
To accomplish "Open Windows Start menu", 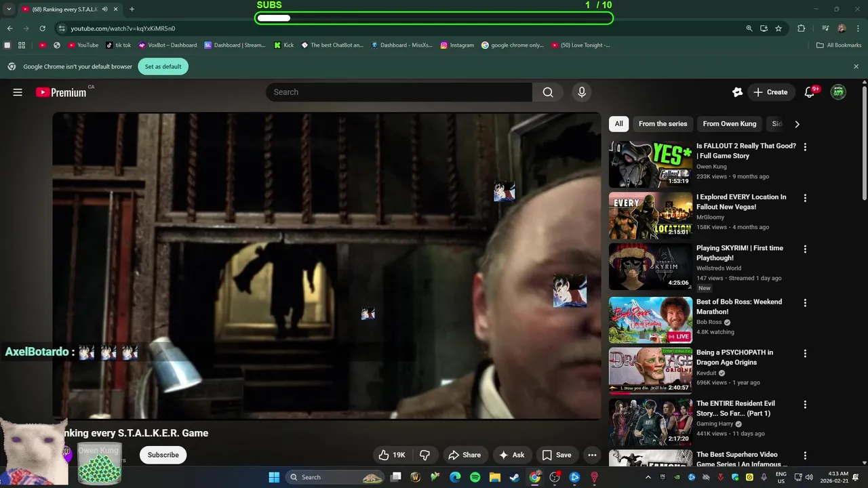I will point(274,477).
